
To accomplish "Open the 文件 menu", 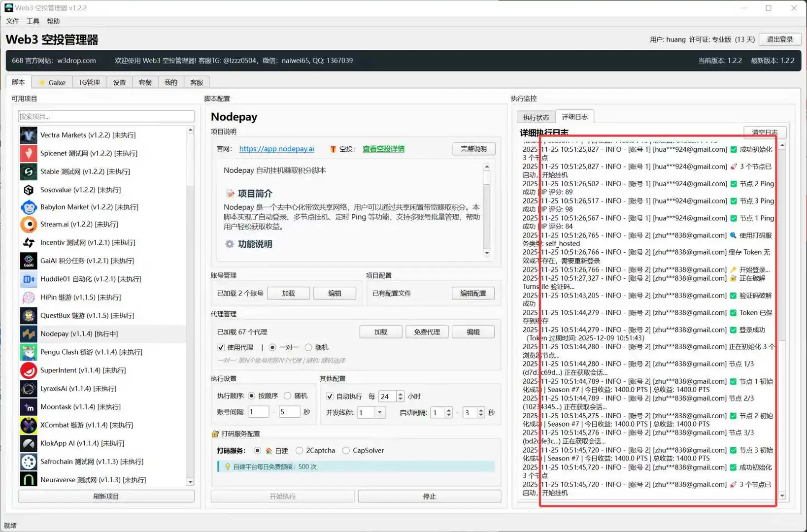I will click(12, 21).
